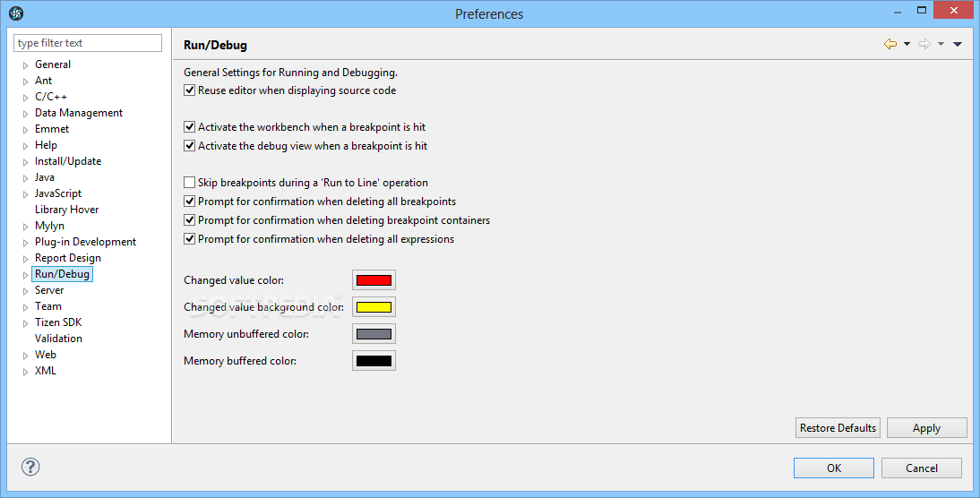Select the Run/Debug category label
This screenshot has height=498, width=980.
(x=62, y=274)
